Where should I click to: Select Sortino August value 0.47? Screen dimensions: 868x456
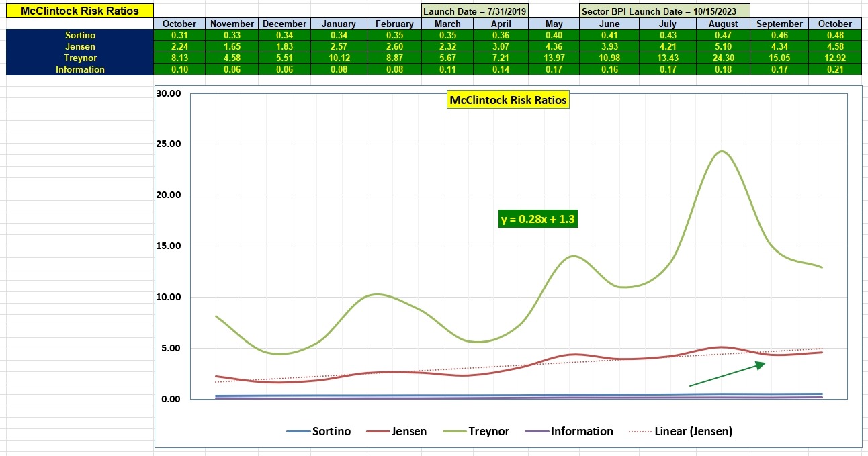tap(724, 35)
